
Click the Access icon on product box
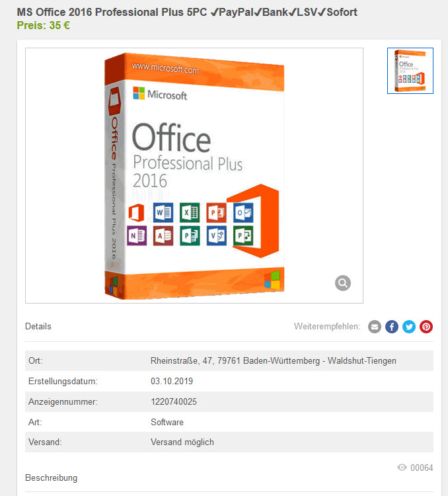163,235
